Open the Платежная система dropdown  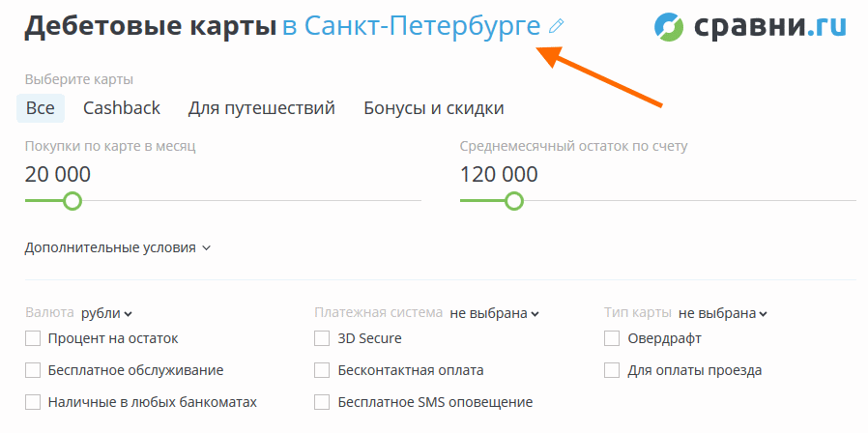click(494, 313)
